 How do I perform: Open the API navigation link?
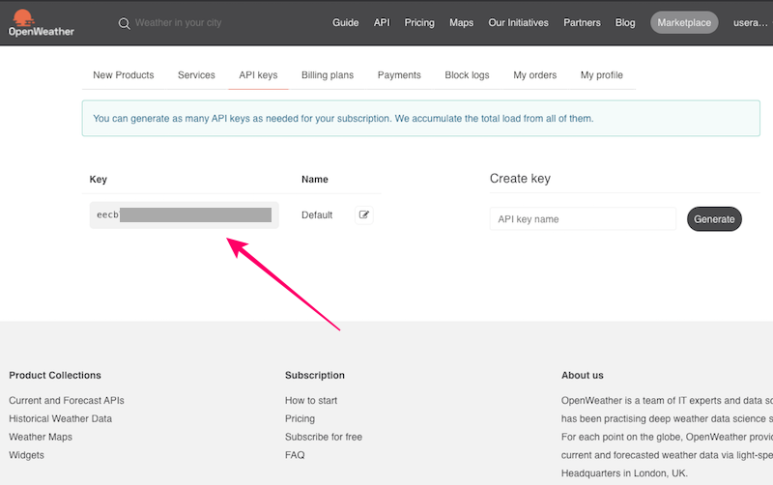click(382, 23)
